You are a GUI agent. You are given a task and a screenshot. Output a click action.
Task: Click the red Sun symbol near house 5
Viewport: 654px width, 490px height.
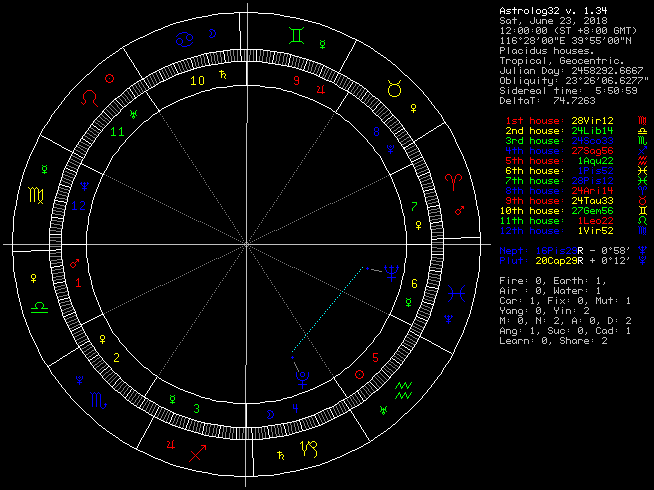(x=359, y=374)
